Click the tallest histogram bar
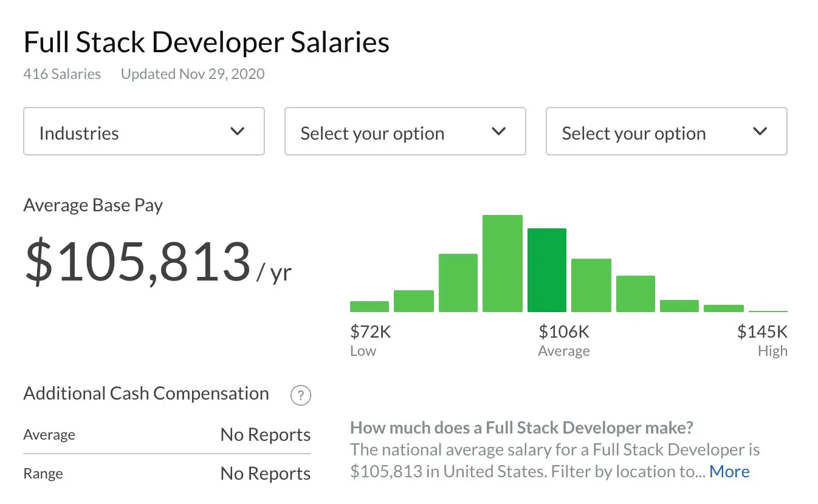The width and height of the screenshot is (818, 504). coord(503,264)
